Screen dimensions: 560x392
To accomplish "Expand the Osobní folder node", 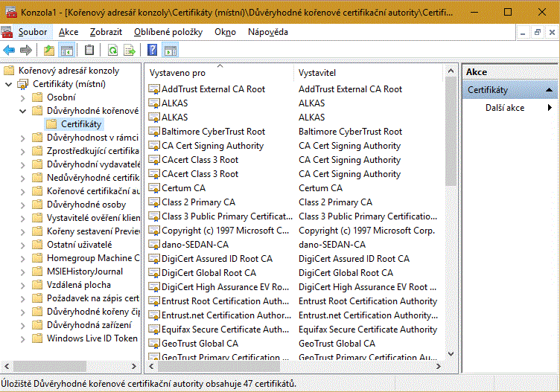I will [23, 97].
